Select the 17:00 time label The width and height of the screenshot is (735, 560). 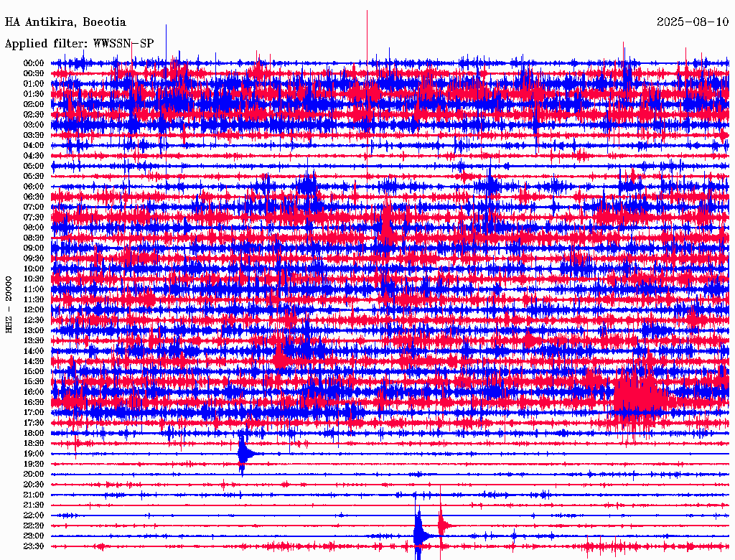tap(33, 413)
